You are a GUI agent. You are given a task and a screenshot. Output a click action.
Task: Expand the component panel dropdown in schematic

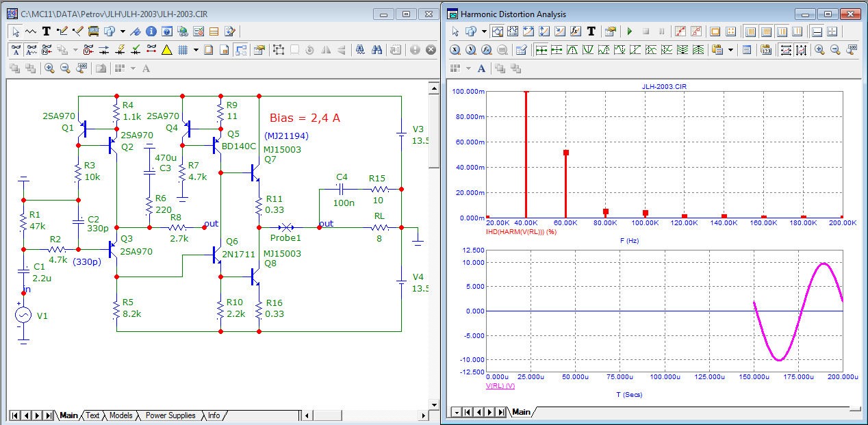click(x=123, y=31)
